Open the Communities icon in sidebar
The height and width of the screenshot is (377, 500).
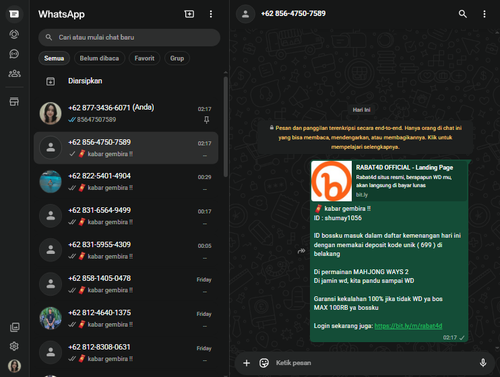pyautogui.click(x=14, y=73)
